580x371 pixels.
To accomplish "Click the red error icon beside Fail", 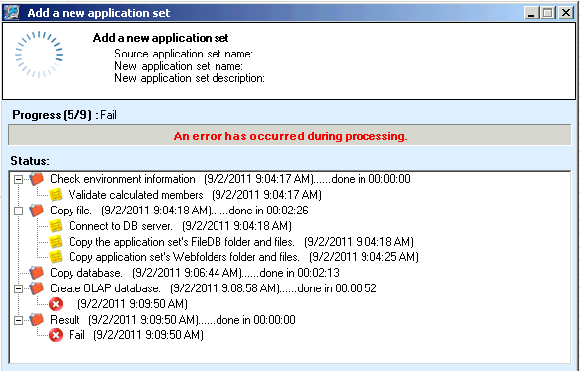I will 56,335.
